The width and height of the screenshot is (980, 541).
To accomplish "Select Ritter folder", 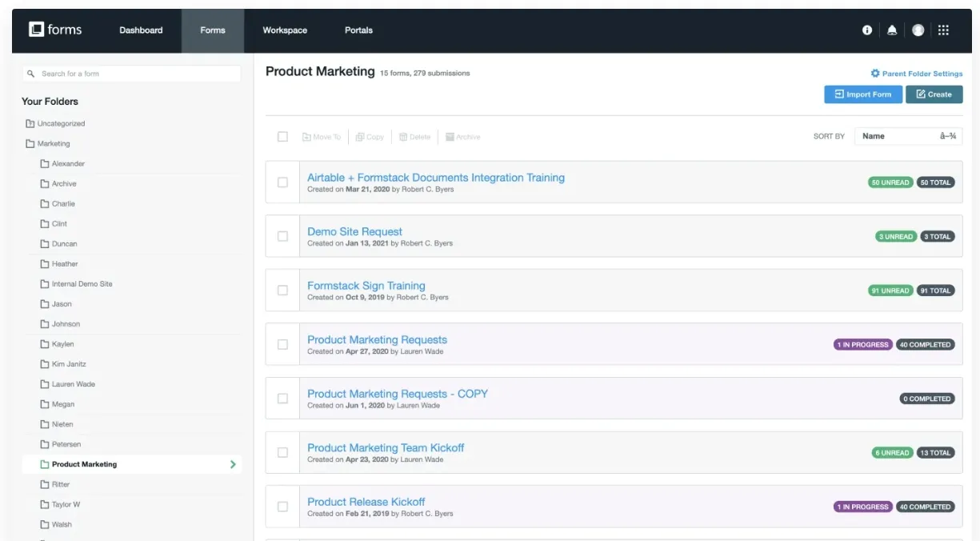I will click(61, 484).
